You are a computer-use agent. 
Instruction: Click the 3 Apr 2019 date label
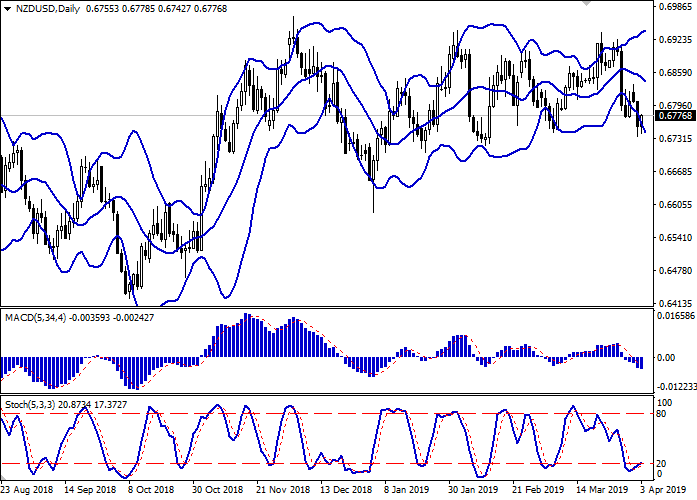pyautogui.click(x=664, y=490)
